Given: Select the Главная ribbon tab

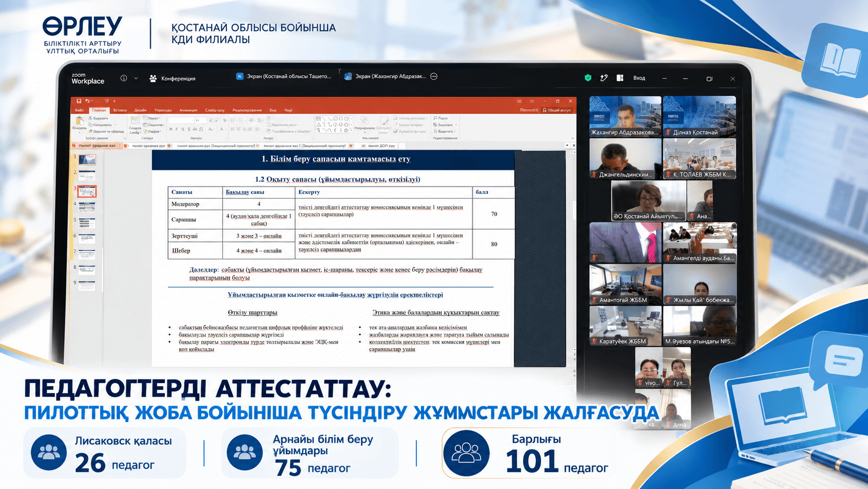Looking at the screenshot, I should pyautogui.click(x=99, y=110).
